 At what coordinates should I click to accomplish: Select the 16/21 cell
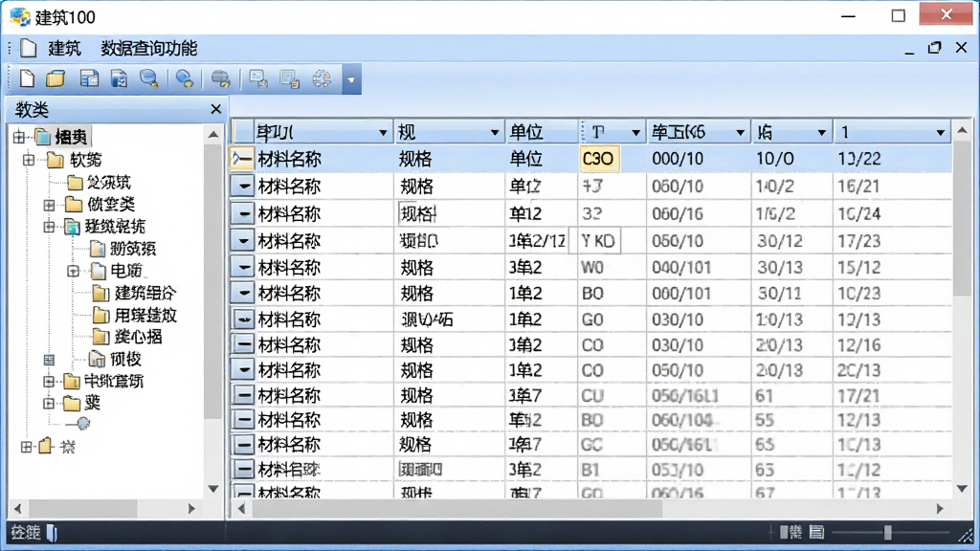(892, 187)
